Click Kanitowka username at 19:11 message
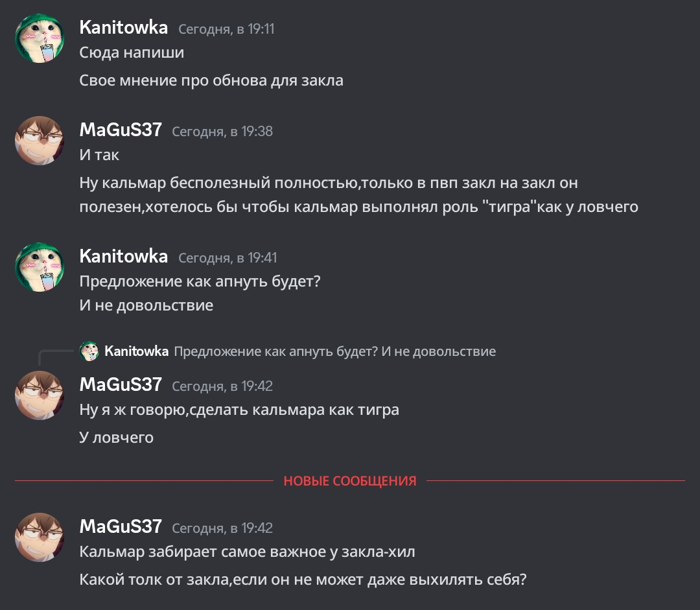This screenshot has height=610, width=700. 124,28
